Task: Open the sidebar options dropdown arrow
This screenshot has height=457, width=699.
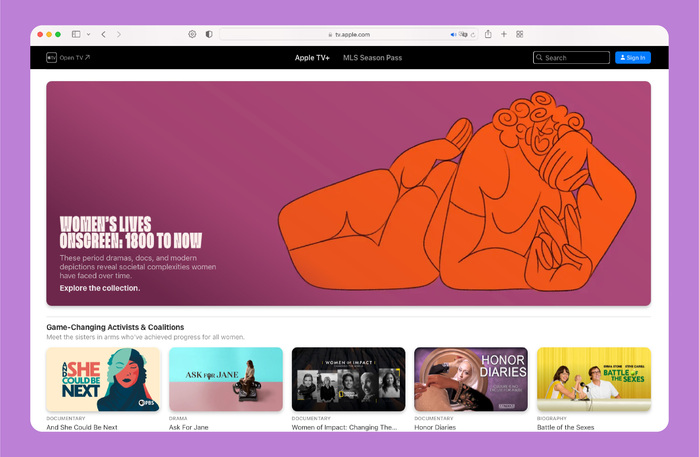Action: tap(88, 34)
